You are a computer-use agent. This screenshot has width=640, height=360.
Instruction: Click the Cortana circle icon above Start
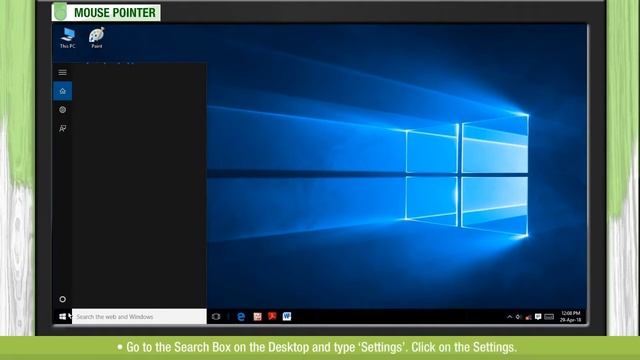(62, 299)
